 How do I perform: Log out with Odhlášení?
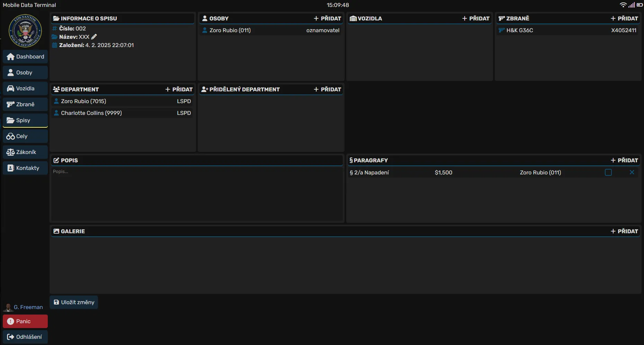pos(25,337)
